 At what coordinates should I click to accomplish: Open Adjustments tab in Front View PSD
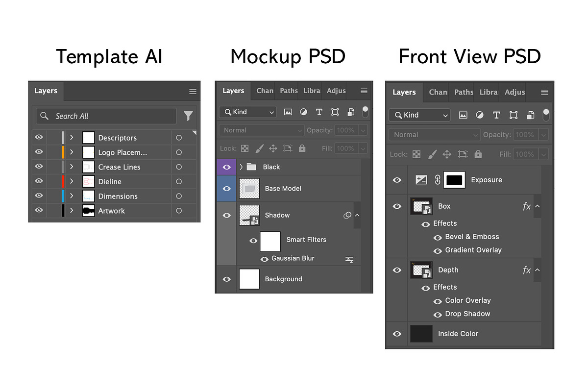514,92
